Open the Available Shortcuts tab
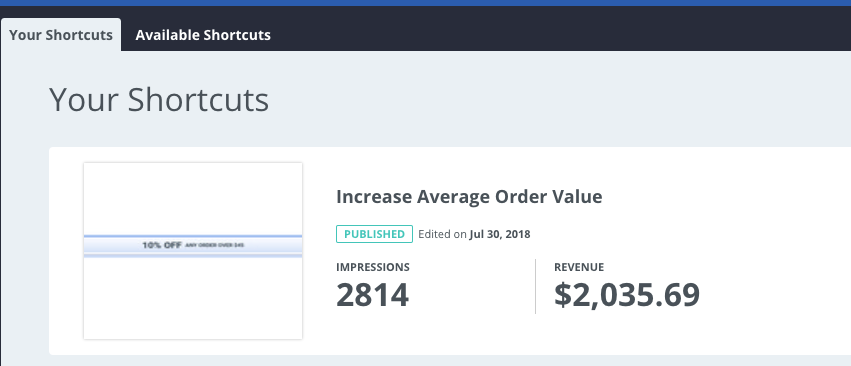The height and width of the screenshot is (366, 851). [203, 35]
